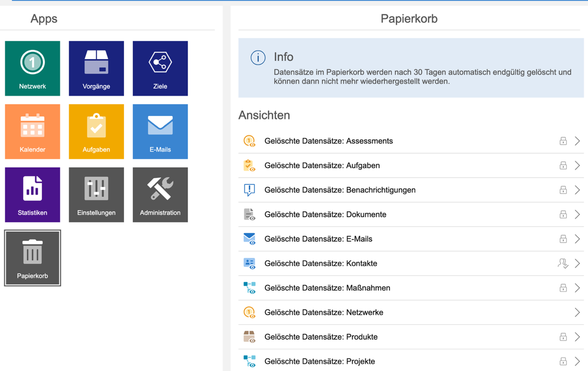Viewport: 588px width, 371px height.
Task: Open the E-Mails app tile
Action: [160, 131]
